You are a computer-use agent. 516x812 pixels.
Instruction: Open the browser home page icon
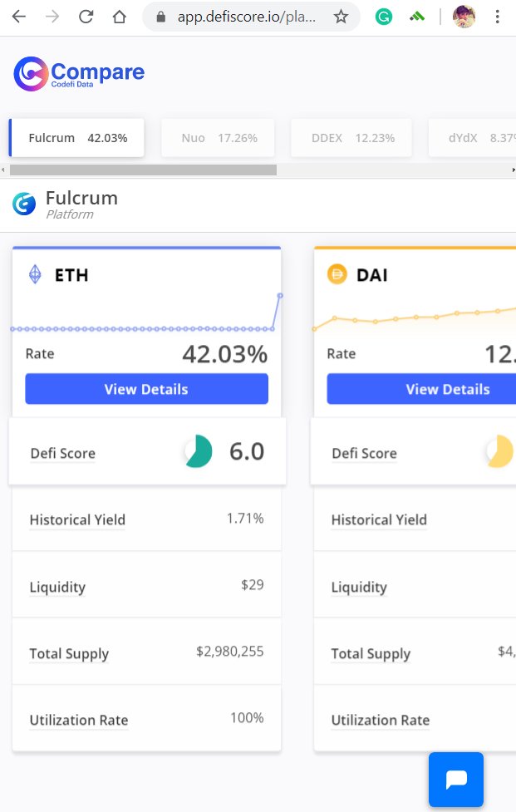click(120, 17)
